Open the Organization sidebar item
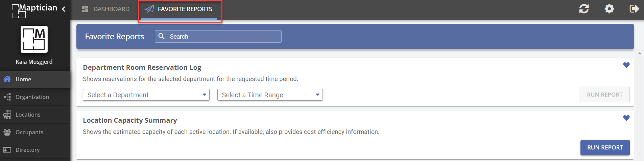The image size is (644, 161). tap(35, 97)
